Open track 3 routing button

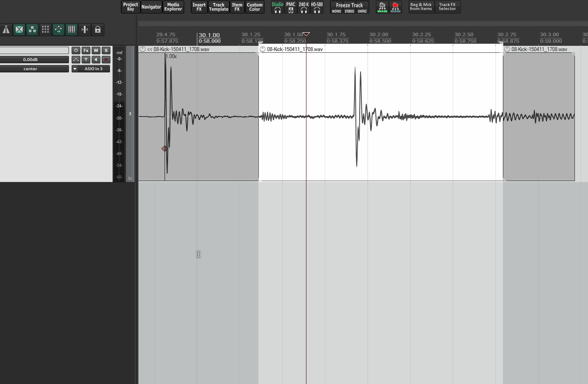pos(86,60)
